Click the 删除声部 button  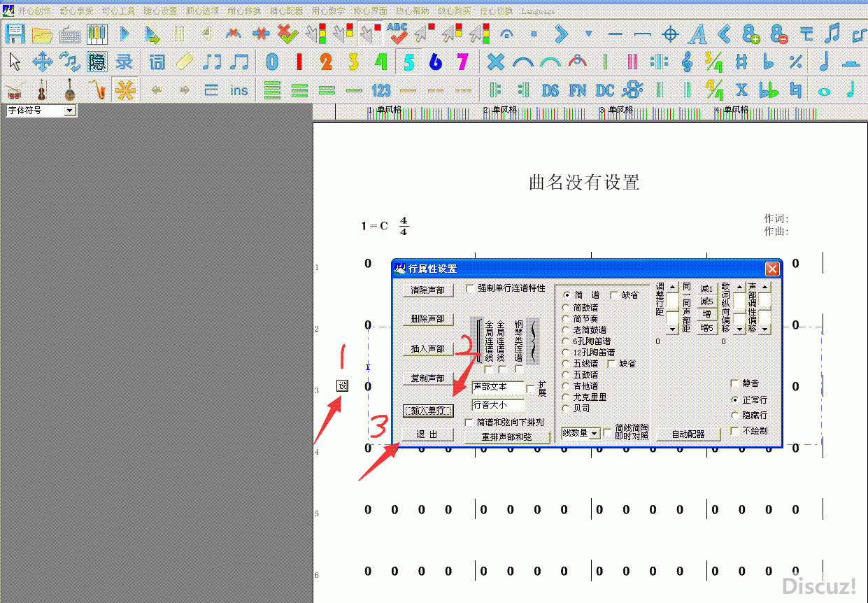tap(427, 319)
